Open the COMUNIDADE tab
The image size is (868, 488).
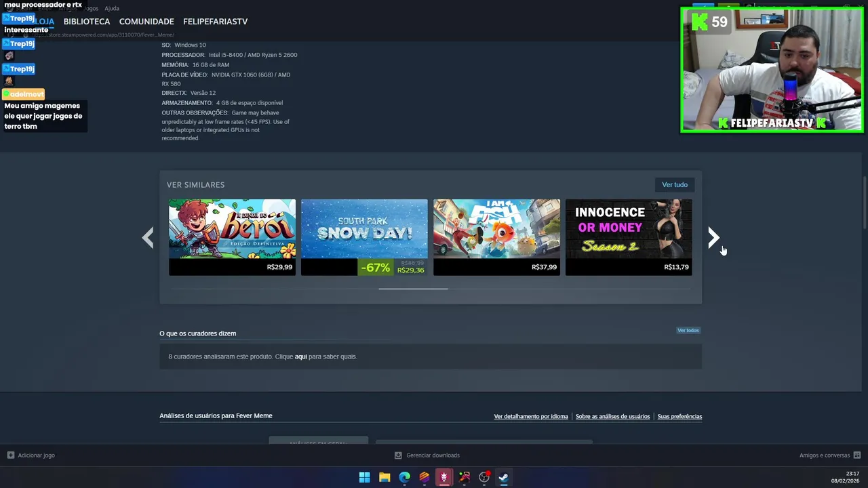(x=146, y=22)
